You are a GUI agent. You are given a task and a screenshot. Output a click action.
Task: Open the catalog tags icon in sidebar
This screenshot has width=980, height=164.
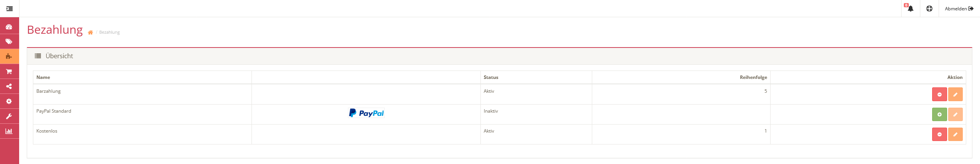click(9, 41)
